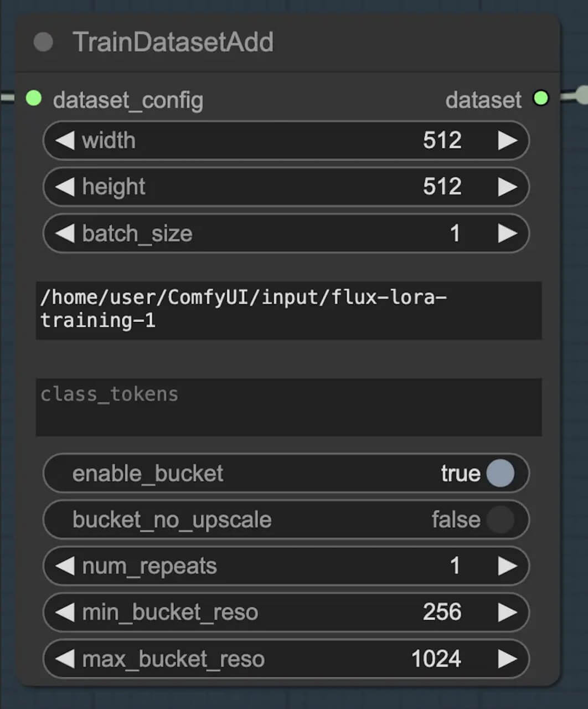Increase max_bucket_reso with the right arrow
The image size is (588, 709).
(507, 659)
